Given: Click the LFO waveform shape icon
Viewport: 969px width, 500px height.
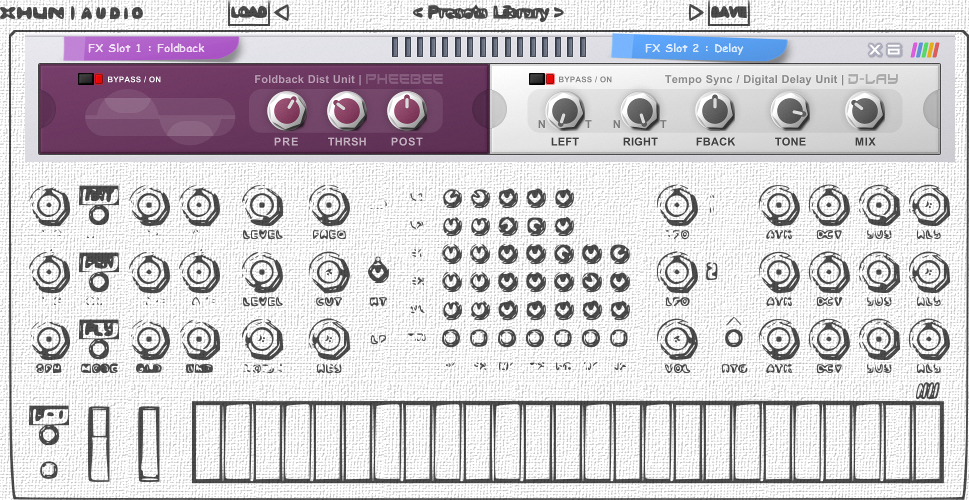Looking at the screenshot, I should click(x=712, y=271).
